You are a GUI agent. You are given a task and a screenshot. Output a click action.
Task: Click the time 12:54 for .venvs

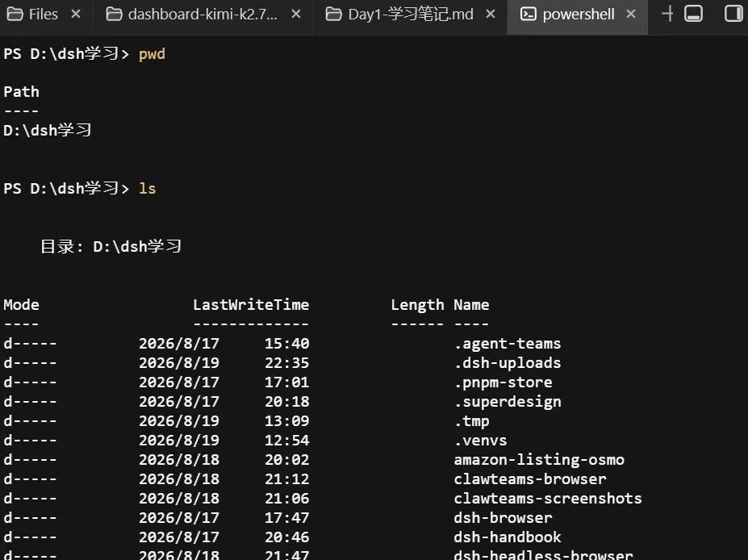[287, 441]
